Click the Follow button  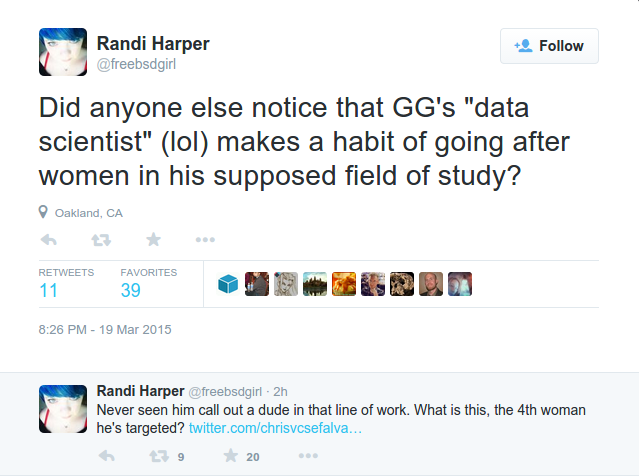click(x=549, y=46)
